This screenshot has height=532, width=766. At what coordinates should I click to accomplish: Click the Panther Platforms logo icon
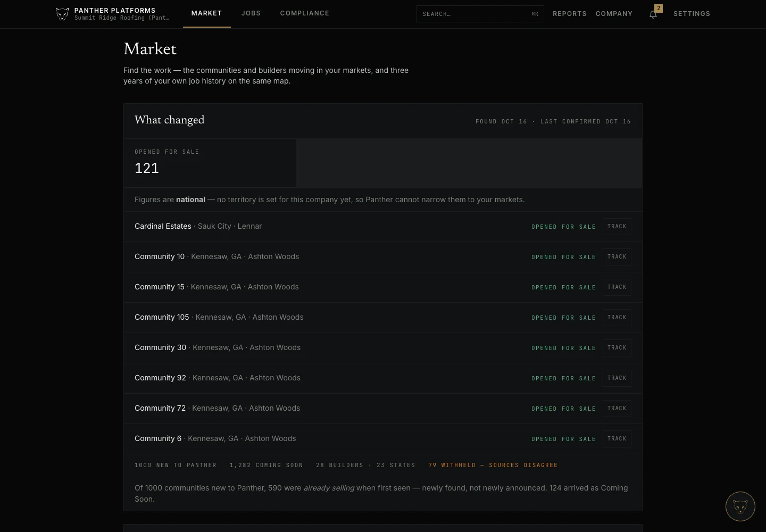pyautogui.click(x=62, y=14)
